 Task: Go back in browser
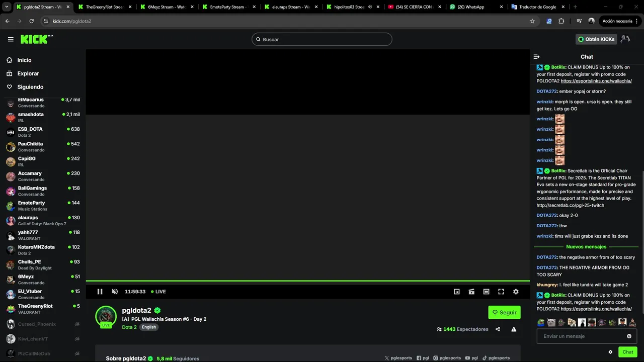point(7,21)
